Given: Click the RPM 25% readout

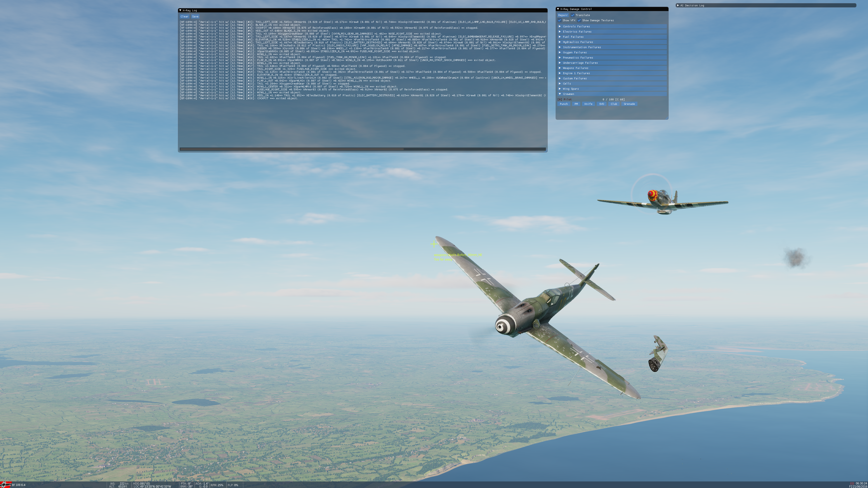Looking at the screenshot, I should [x=217, y=485].
